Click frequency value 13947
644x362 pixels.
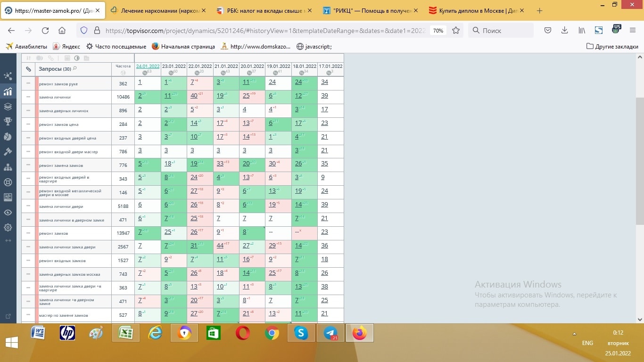123,233
